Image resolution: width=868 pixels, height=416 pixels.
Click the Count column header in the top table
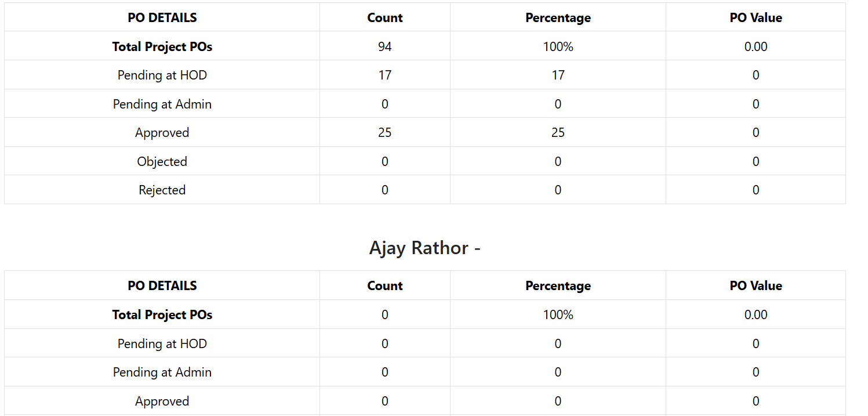click(x=384, y=17)
